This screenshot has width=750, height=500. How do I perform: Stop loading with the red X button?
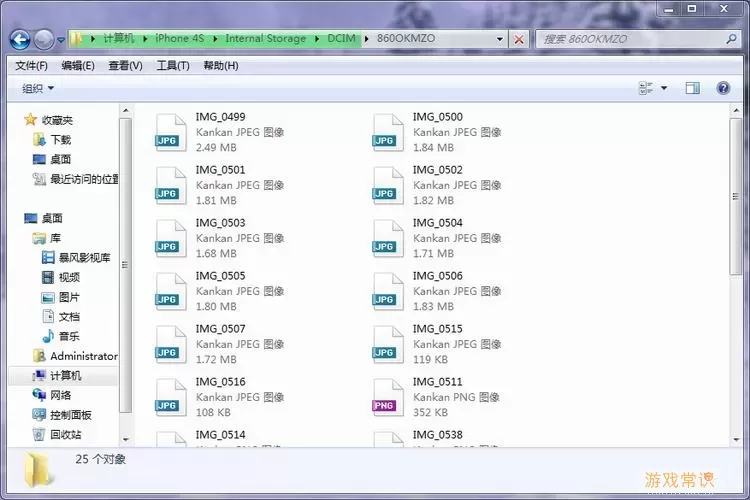point(518,39)
